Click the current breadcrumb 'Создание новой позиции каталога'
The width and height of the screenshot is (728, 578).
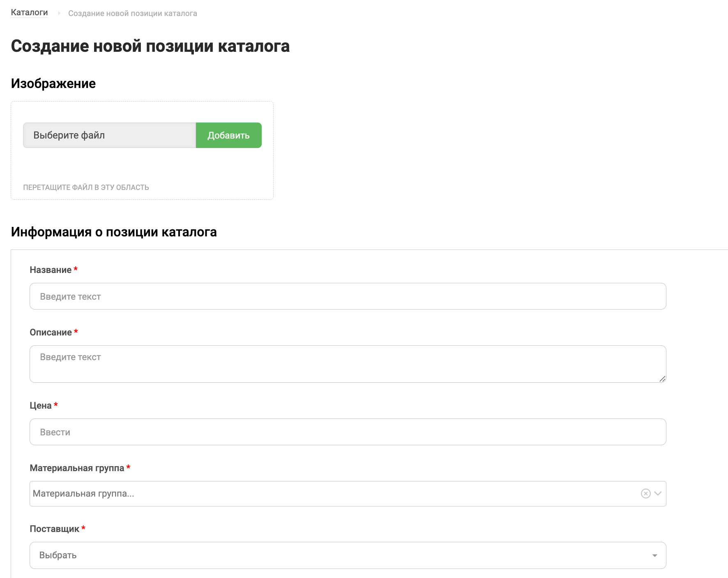(132, 14)
